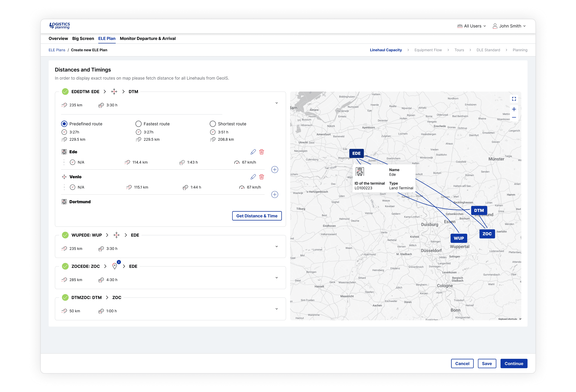The height and width of the screenshot is (392, 576).
Task: Open Monitor Departure & Arrival tab
Action: coord(148,38)
